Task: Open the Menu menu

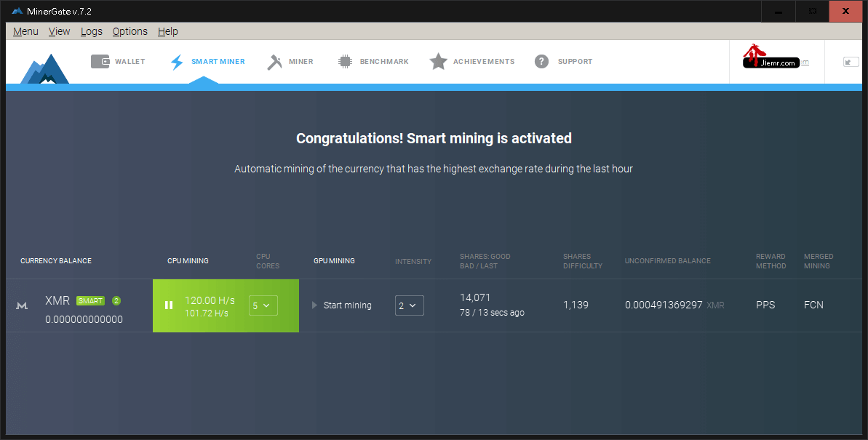Action: 25,31
